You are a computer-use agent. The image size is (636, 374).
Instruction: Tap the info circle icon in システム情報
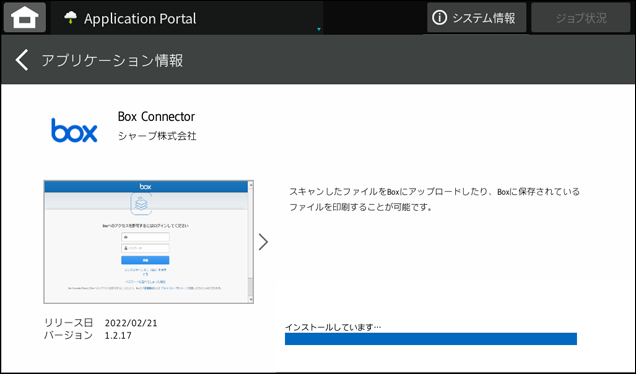click(x=439, y=18)
